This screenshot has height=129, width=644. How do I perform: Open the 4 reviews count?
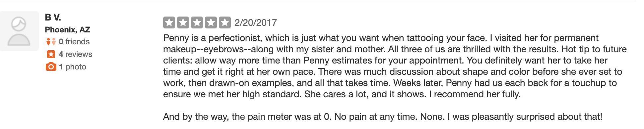(75, 54)
